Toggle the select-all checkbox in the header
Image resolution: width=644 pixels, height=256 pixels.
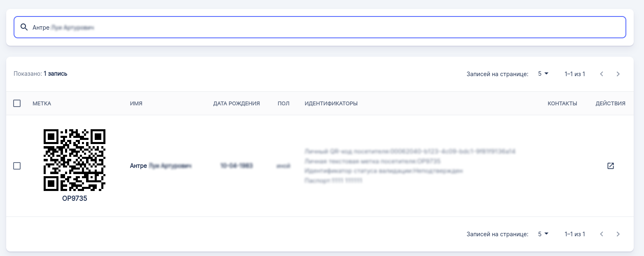pyautogui.click(x=17, y=103)
